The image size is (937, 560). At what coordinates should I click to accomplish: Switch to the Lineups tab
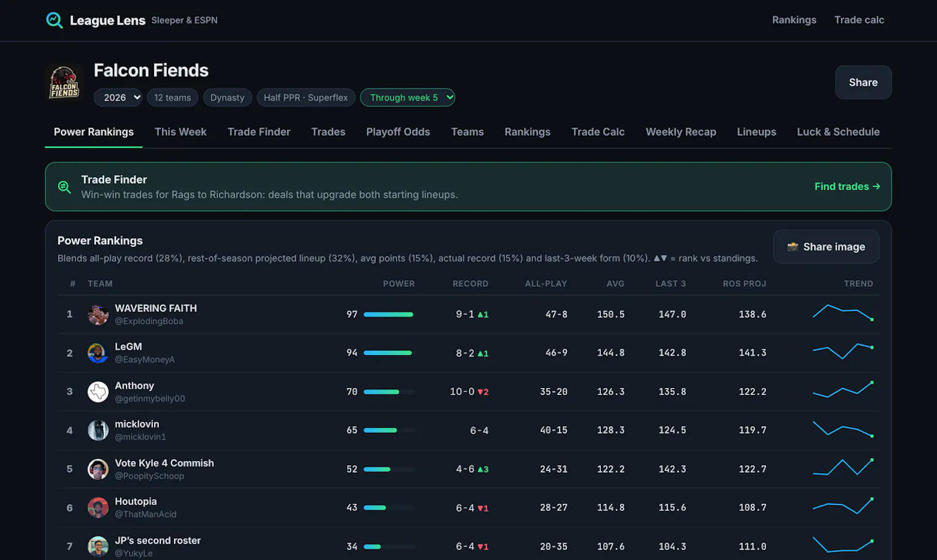coord(756,132)
